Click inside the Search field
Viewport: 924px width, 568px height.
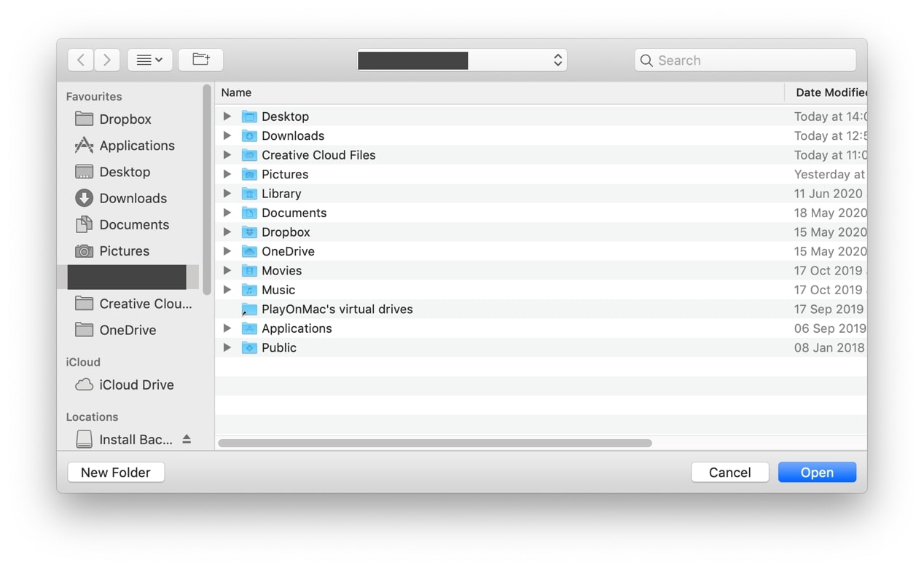(743, 60)
